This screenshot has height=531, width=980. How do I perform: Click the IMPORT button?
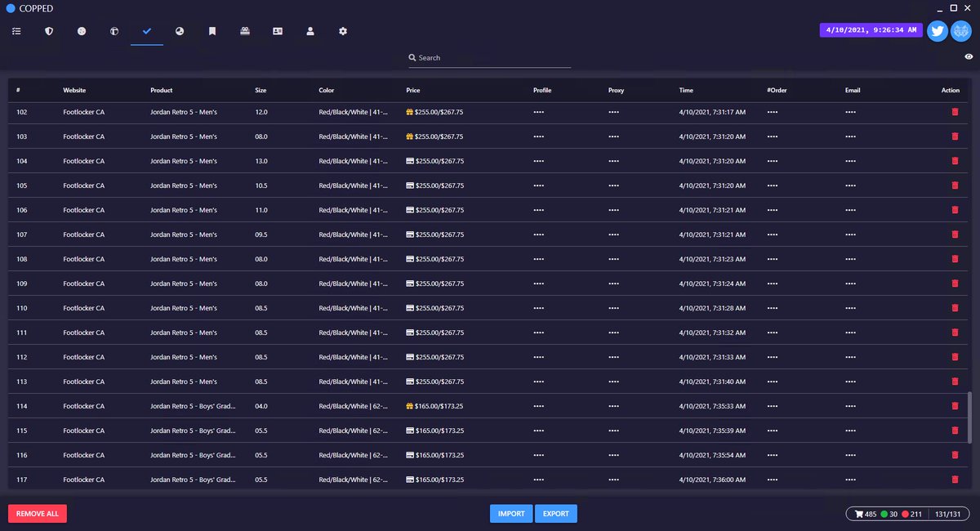point(511,514)
